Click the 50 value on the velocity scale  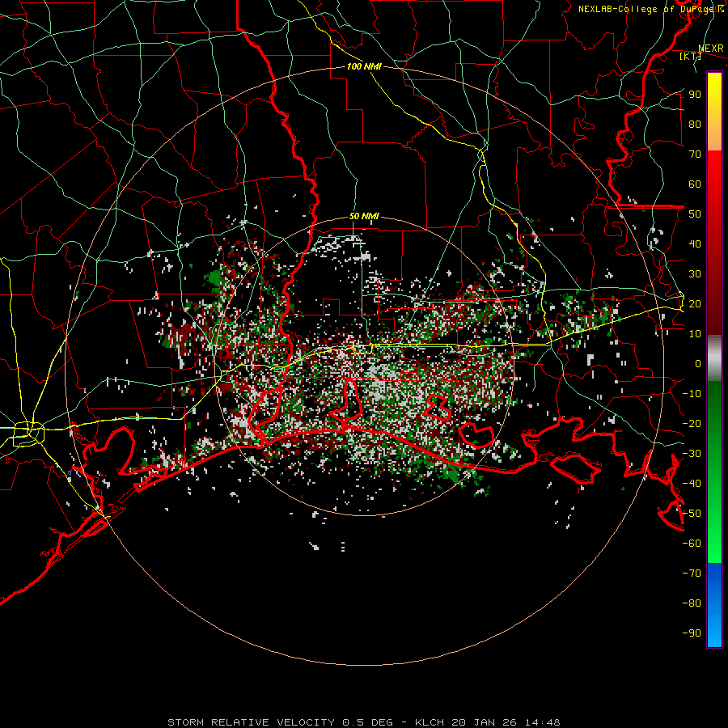tap(695, 214)
